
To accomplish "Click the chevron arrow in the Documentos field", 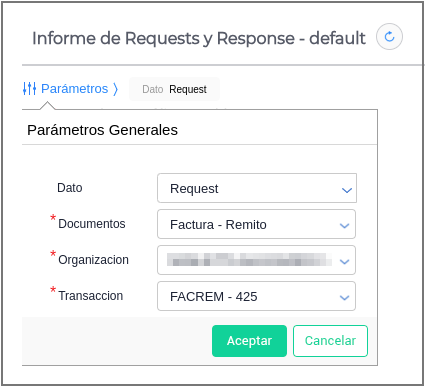I will click(x=344, y=226).
